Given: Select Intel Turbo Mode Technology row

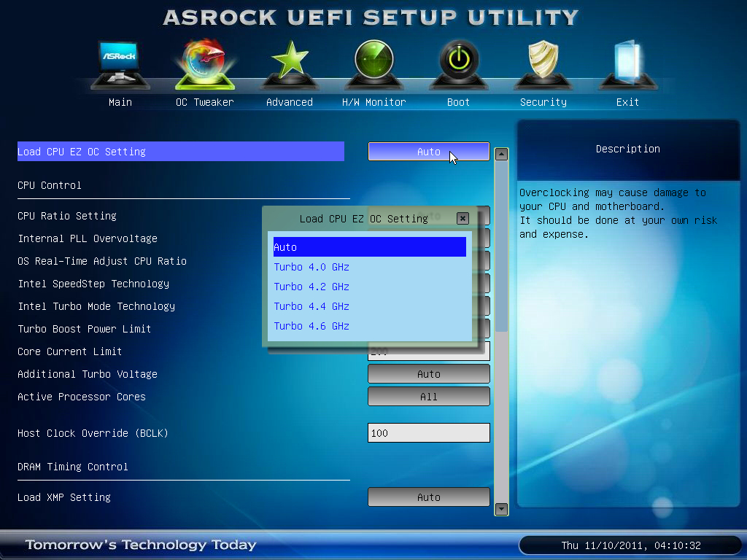Looking at the screenshot, I should tap(96, 306).
